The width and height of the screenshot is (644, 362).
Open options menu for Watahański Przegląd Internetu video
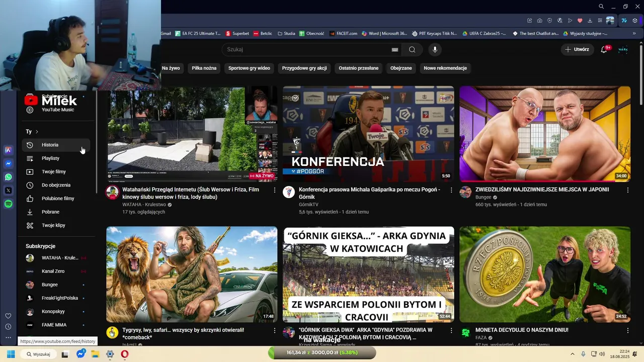tap(274, 190)
